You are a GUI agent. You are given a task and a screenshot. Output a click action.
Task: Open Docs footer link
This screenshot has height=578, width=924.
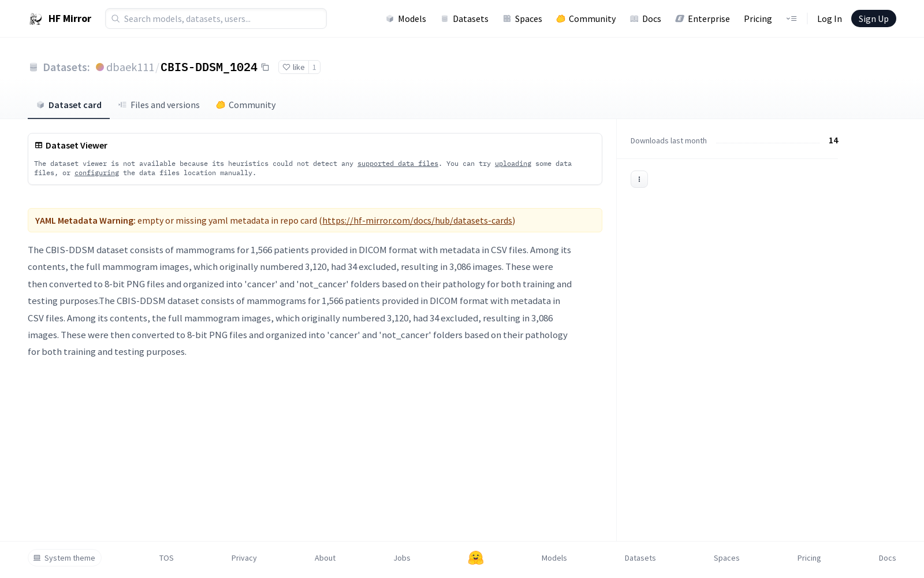(x=887, y=558)
